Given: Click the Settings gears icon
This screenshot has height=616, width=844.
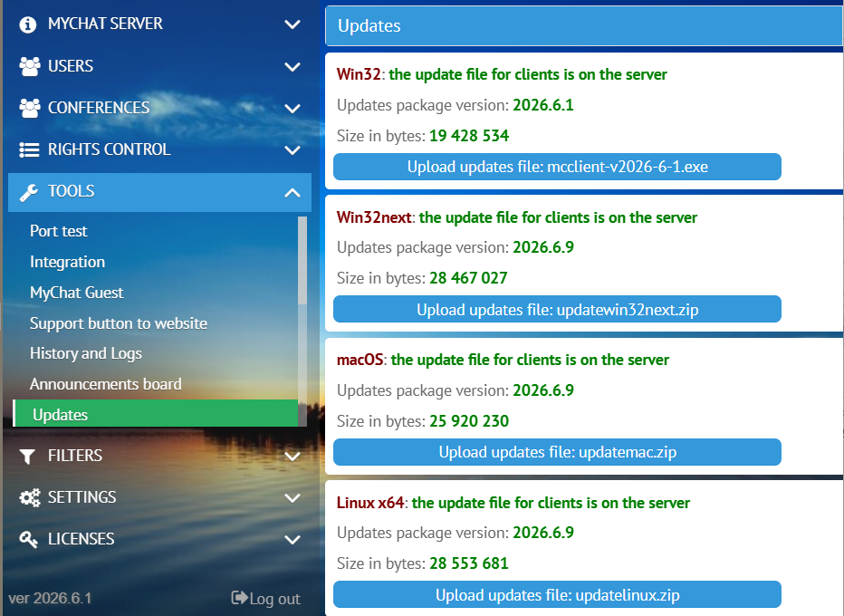Looking at the screenshot, I should 30,497.
